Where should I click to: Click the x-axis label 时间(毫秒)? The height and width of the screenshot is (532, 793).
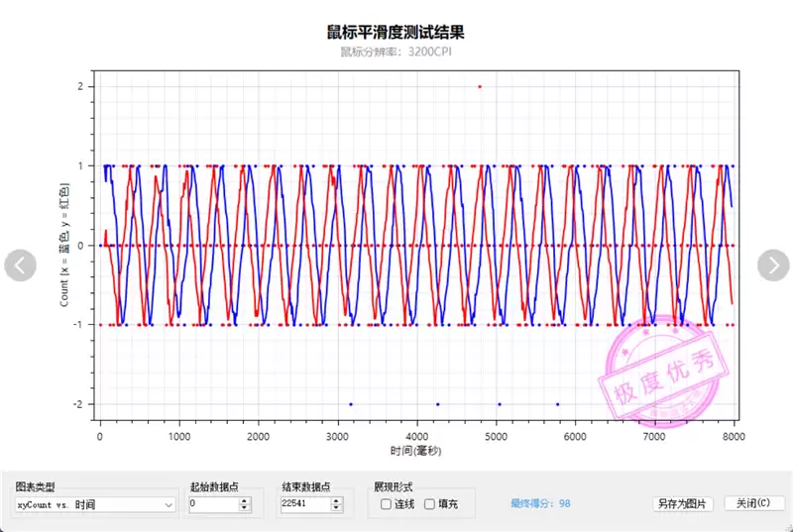[415, 451]
